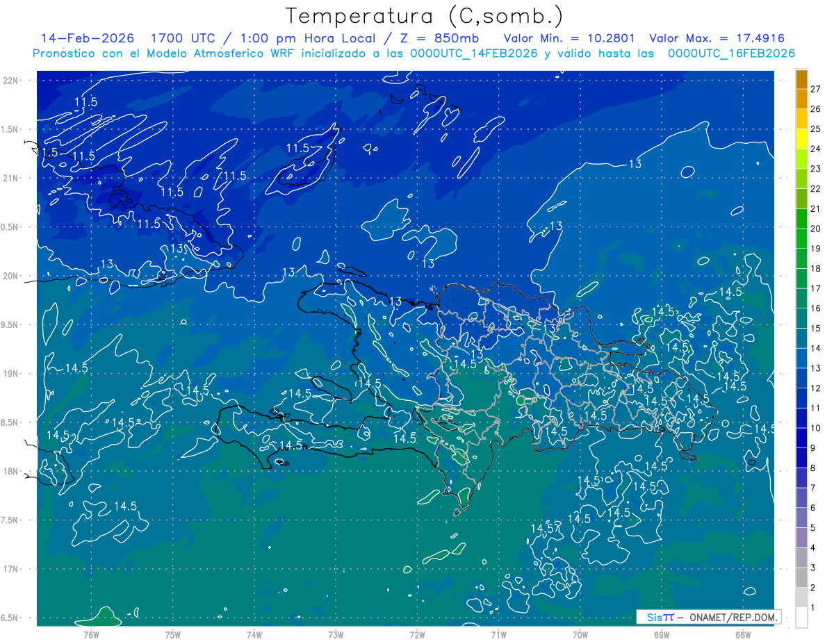Click the "22N" latitude label

coord(10,80)
